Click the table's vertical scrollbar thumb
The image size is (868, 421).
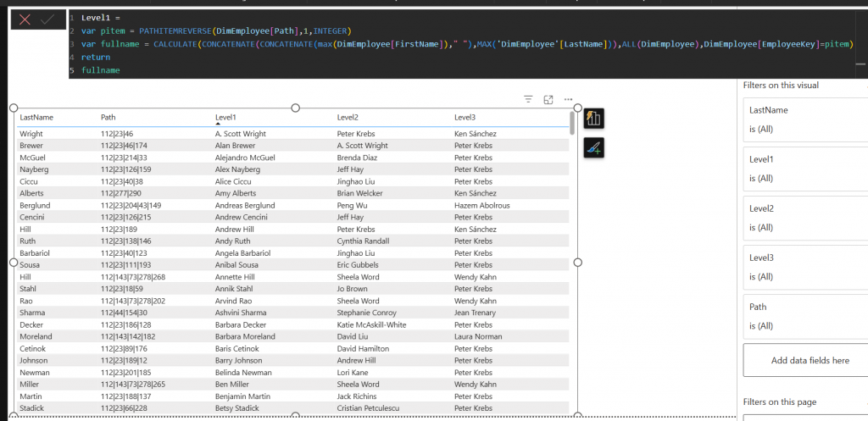pos(572,123)
